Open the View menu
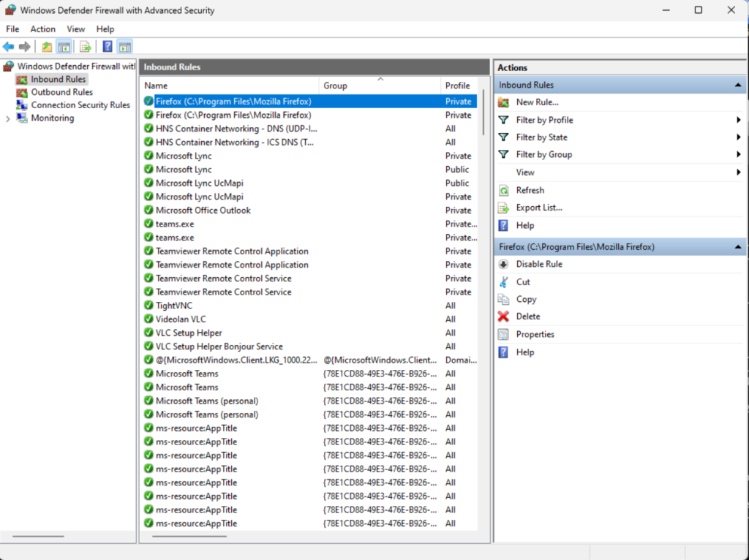This screenshot has width=749, height=560. pos(75,29)
